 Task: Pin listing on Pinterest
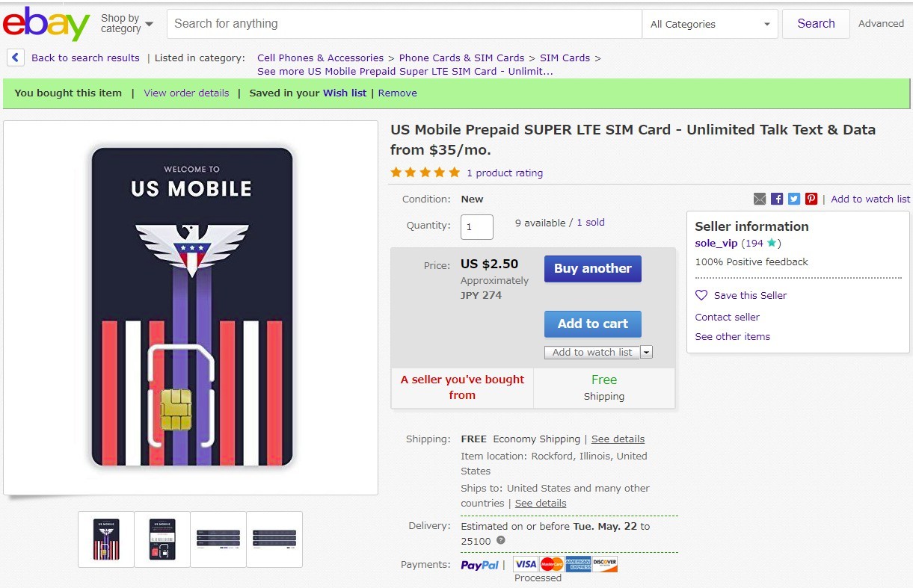[x=811, y=199]
